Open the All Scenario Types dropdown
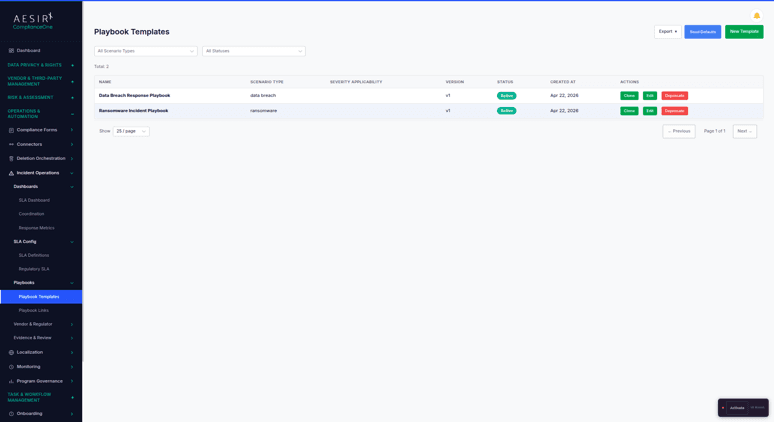The width and height of the screenshot is (774, 422). click(146, 51)
